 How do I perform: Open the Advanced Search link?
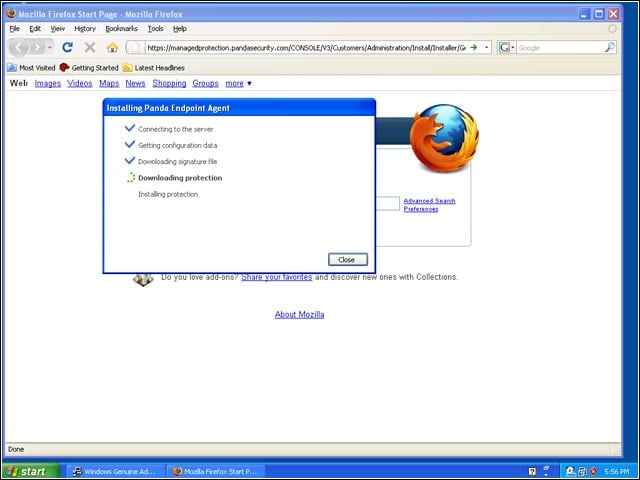[429, 201]
